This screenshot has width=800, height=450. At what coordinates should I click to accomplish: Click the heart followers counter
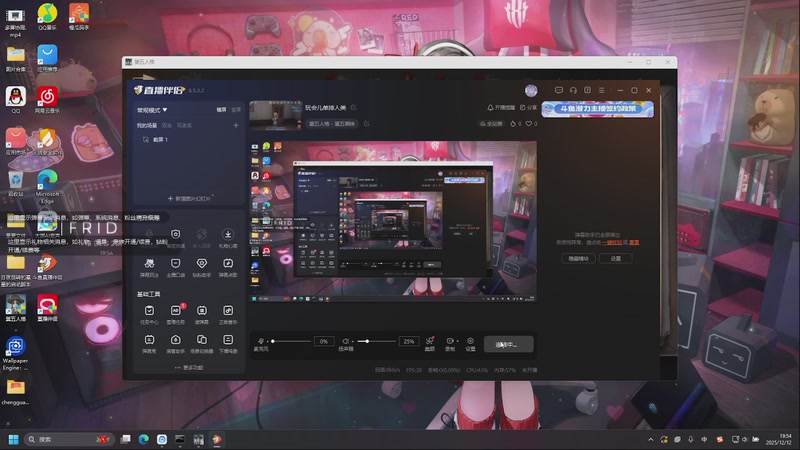pyautogui.click(x=531, y=123)
